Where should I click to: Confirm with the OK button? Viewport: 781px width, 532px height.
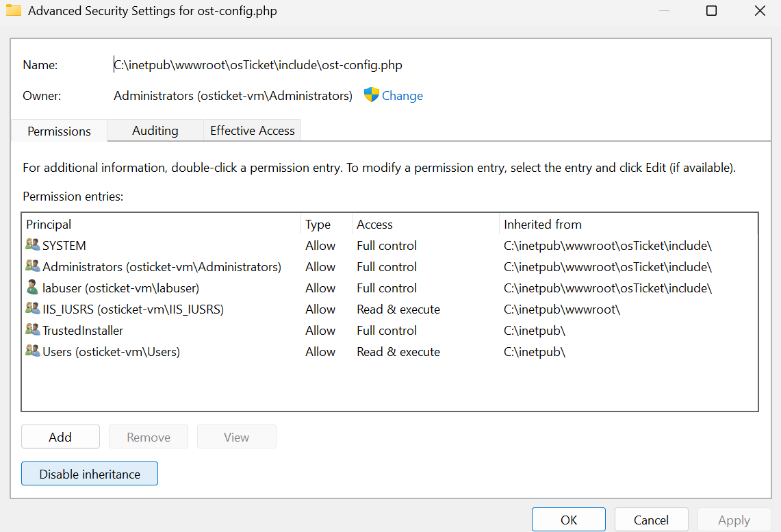pyautogui.click(x=569, y=520)
